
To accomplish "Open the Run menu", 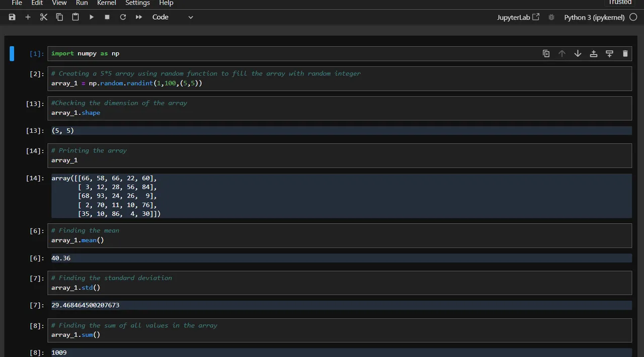I will pos(82,3).
